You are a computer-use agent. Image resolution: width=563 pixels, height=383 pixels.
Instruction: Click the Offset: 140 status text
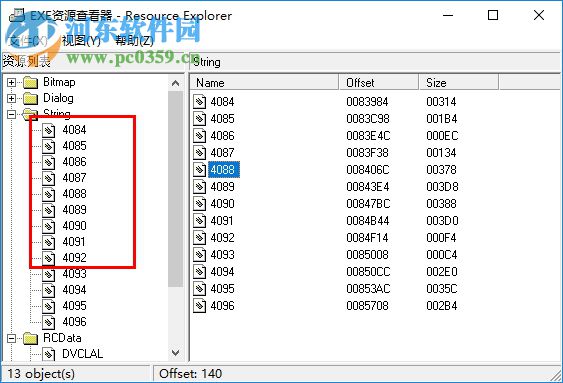click(x=190, y=374)
